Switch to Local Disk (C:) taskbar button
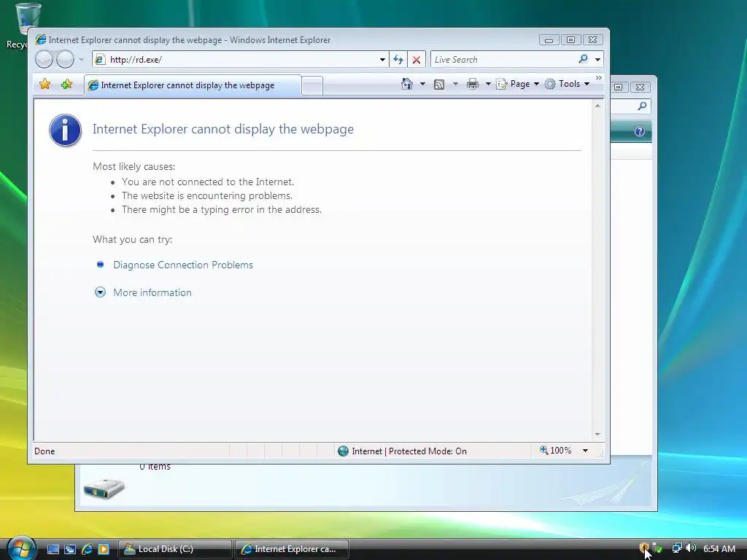This screenshot has height=560, width=747. pyautogui.click(x=175, y=549)
